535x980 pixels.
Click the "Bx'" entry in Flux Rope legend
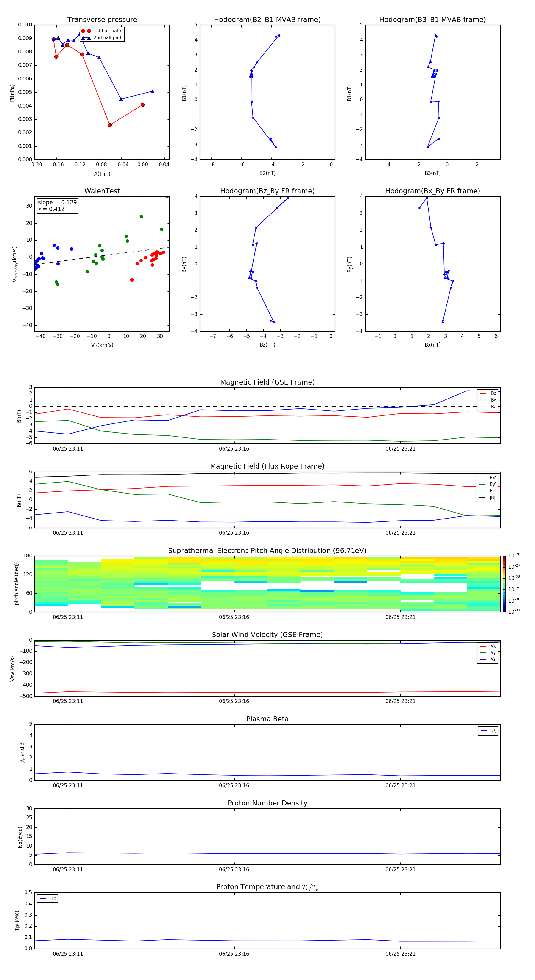487,478
